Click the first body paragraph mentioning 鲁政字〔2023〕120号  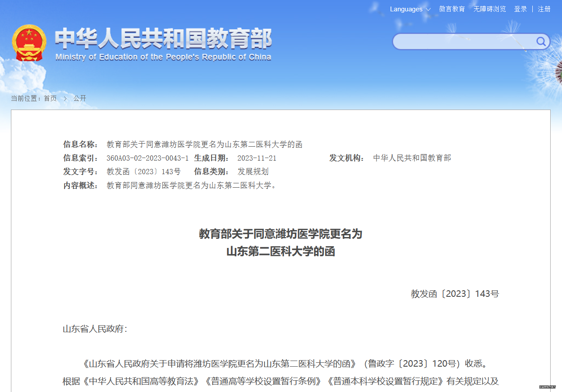click(x=285, y=364)
